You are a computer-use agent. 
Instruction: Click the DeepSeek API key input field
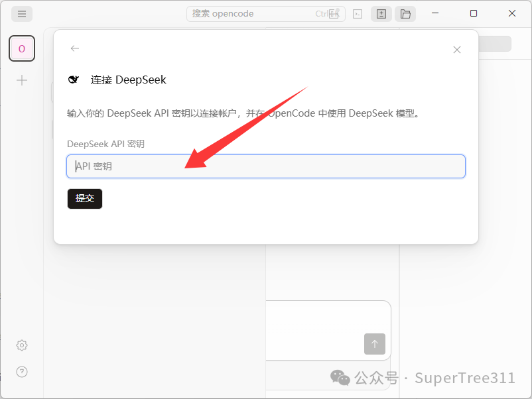265,166
